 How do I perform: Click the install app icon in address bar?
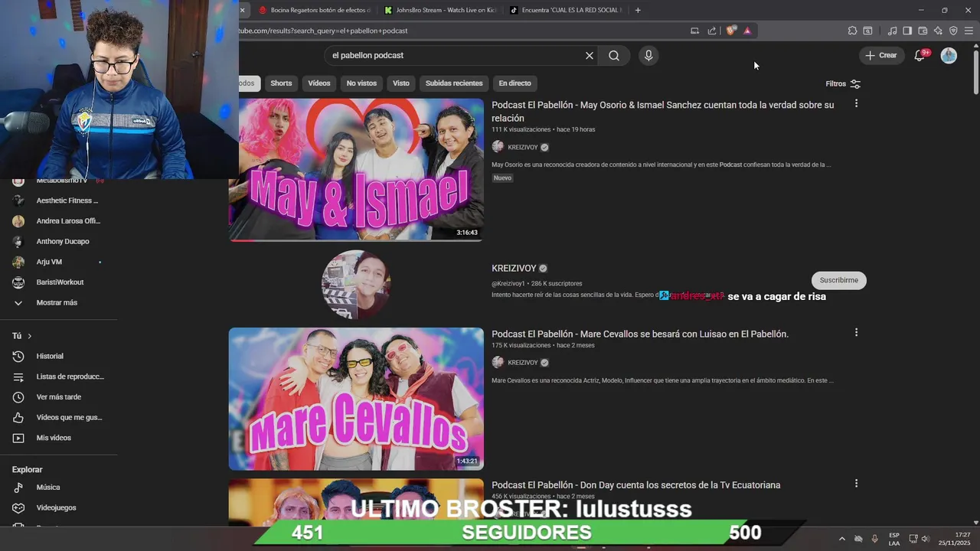(x=694, y=31)
